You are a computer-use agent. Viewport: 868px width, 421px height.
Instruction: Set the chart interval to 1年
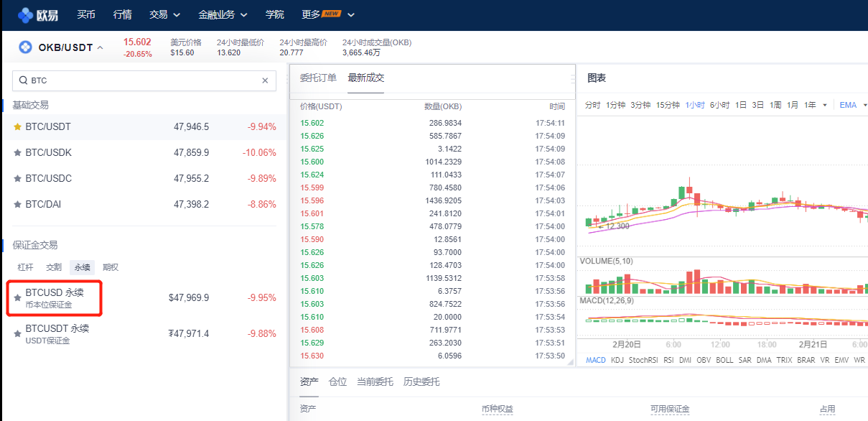click(x=810, y=105)
